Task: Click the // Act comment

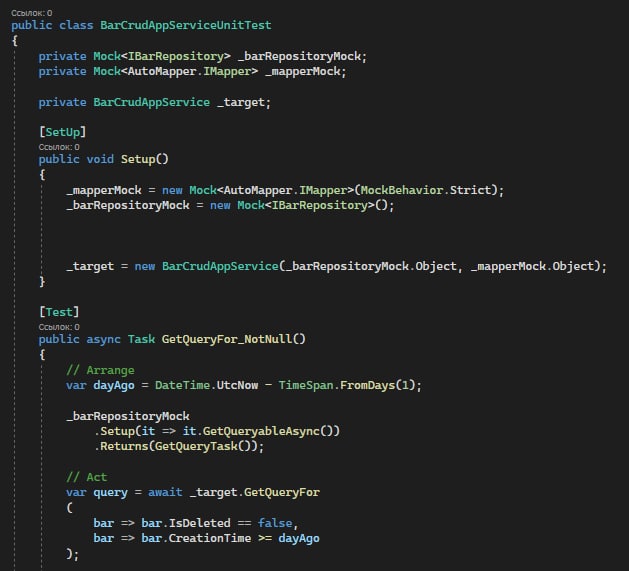Action: pos(87,478)
